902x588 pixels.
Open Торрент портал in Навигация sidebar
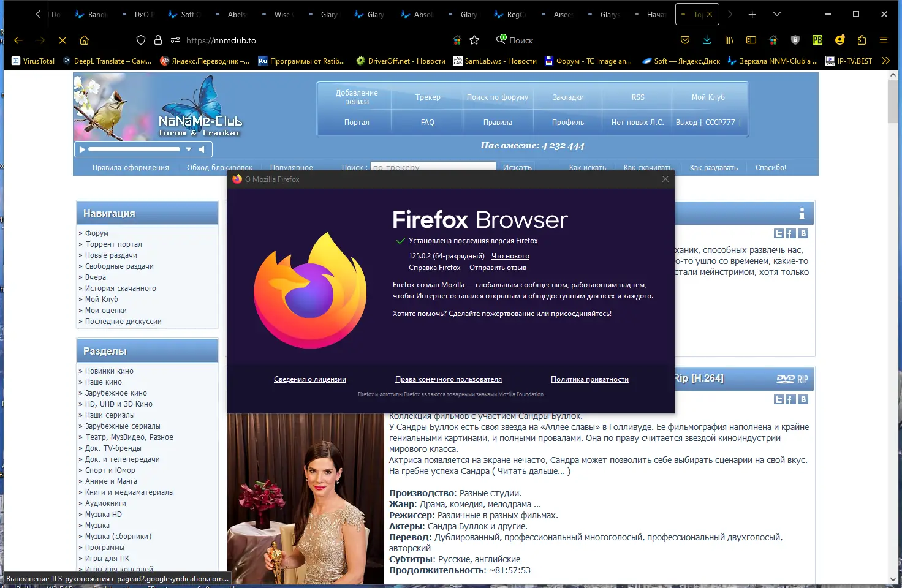[113, 244]
